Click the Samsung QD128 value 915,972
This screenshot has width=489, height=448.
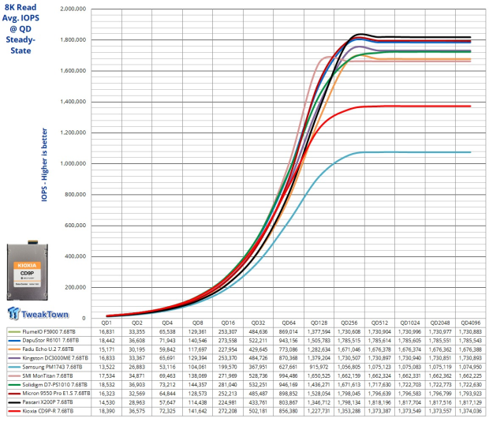(x=319, y=367)
